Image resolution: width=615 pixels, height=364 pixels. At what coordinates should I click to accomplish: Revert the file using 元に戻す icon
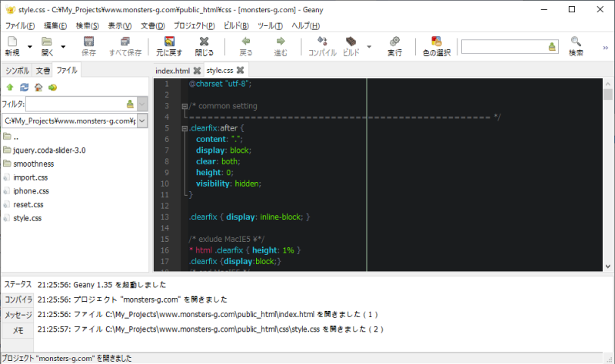[169, 46]
